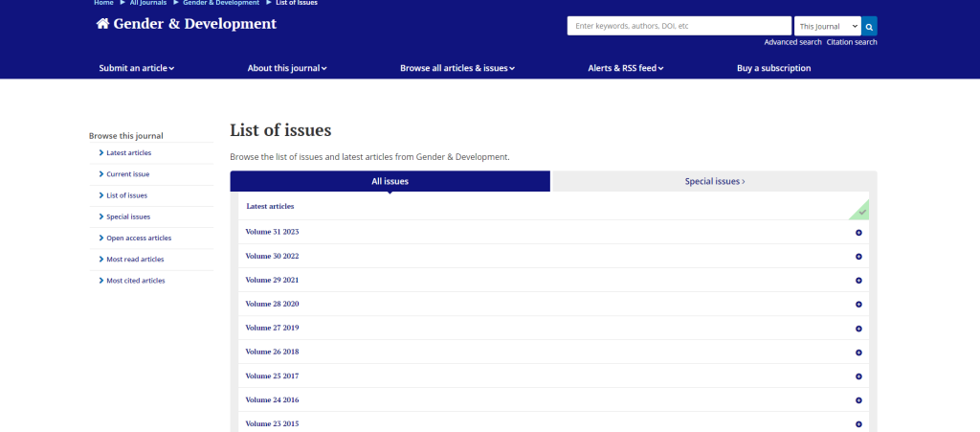This screenshot has width=980, height=432.
Task: Click plus icon for Volume 27 2019
Action: tap(858, 328)
